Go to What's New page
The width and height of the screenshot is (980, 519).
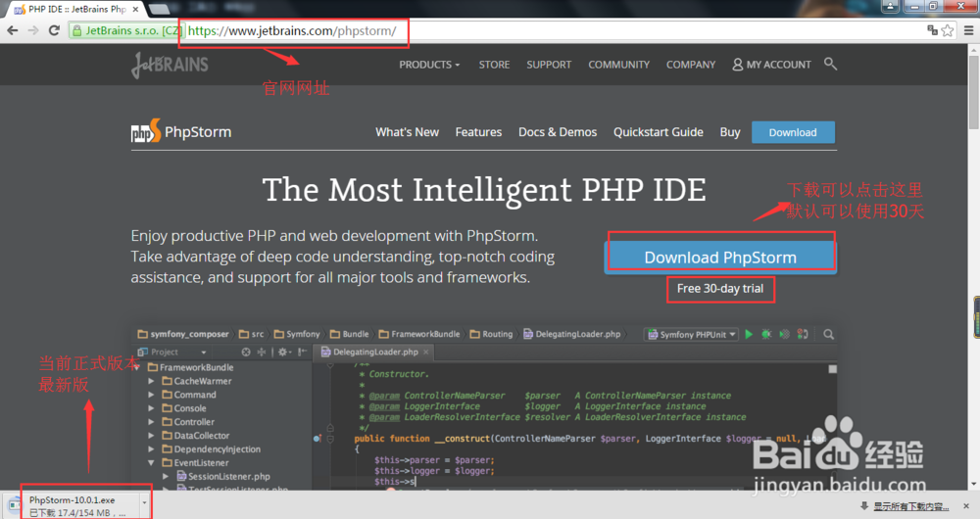[407, 132]
